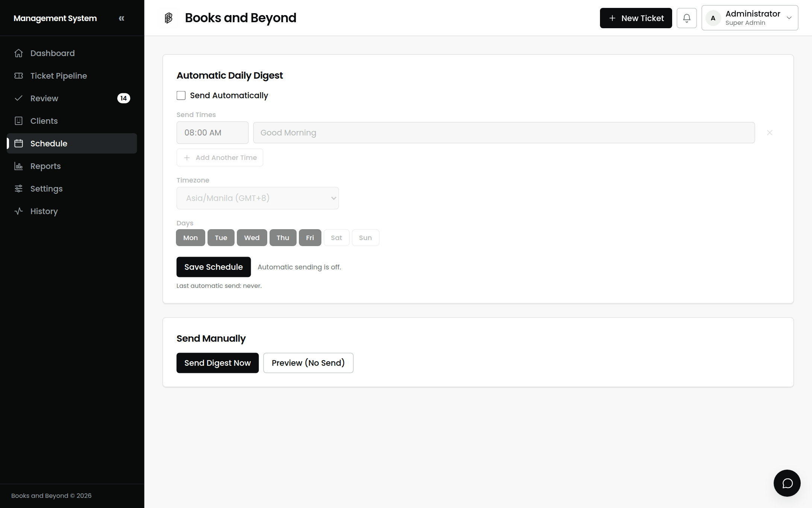Click Save Schedule

(x=214, y=267)
